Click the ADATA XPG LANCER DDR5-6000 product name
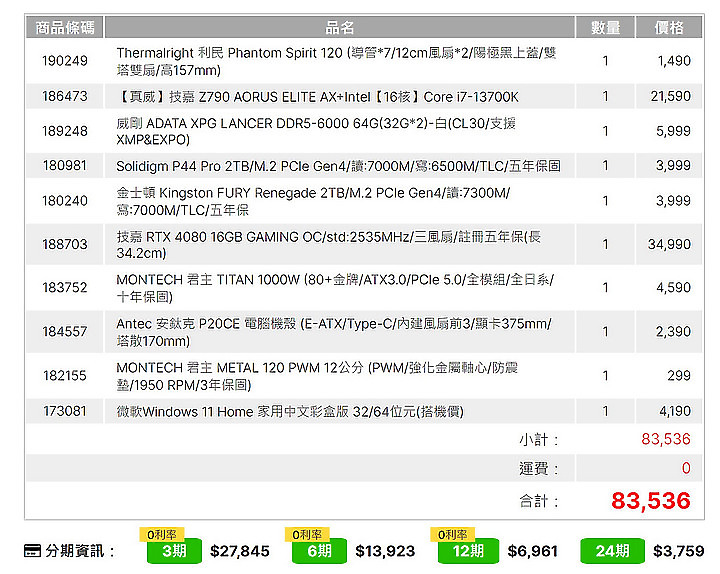The width and height of the screenshot is (720, 574). 316,131
